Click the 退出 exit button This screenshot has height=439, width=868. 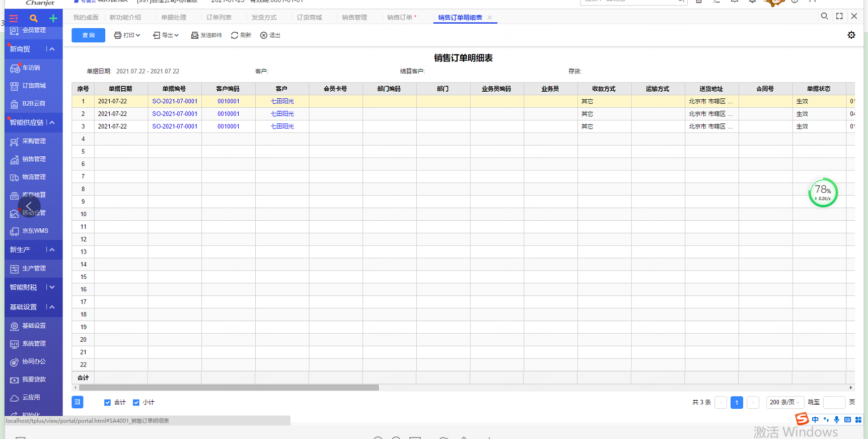tap(270, 35)
